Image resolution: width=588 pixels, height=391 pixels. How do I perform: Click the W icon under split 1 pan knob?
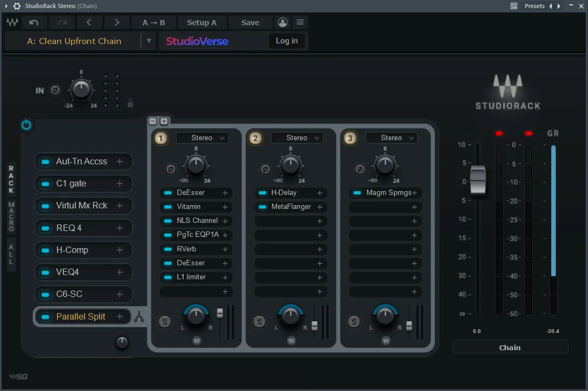pos(196,340)
